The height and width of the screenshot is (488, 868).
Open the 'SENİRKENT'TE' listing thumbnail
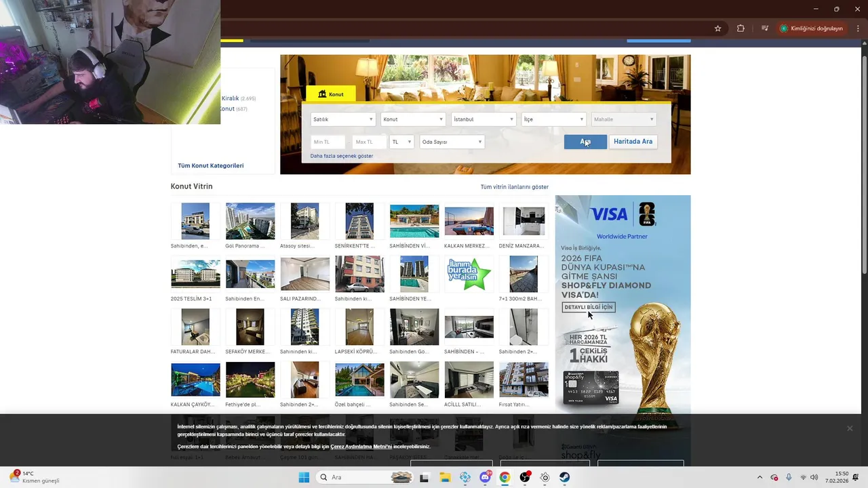(x=359, y=221)
